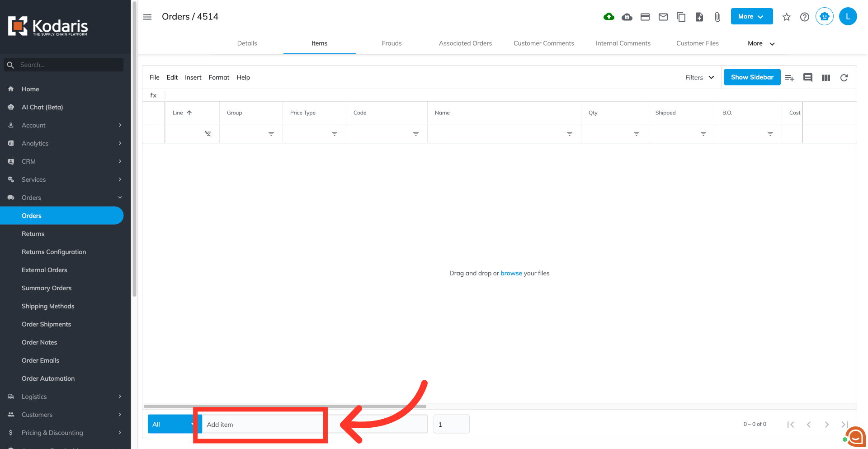Click the Add item input field
This screenshot has width=868, height=449.
[x=314, y=424]
